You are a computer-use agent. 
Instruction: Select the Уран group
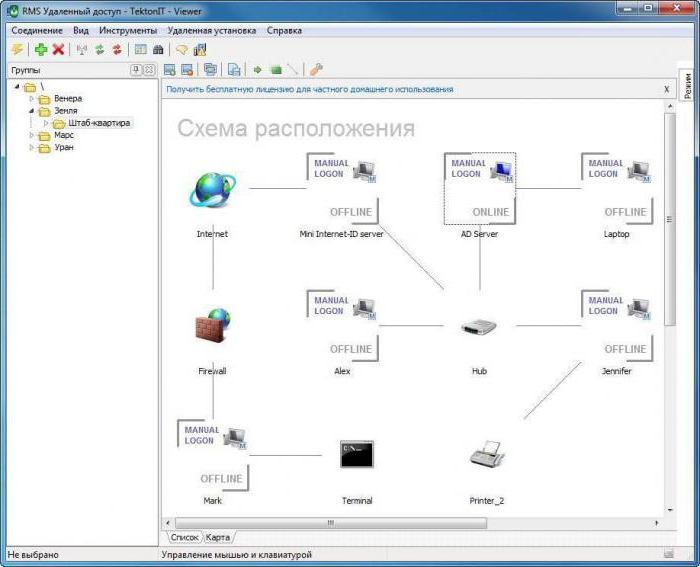[64, 147]
